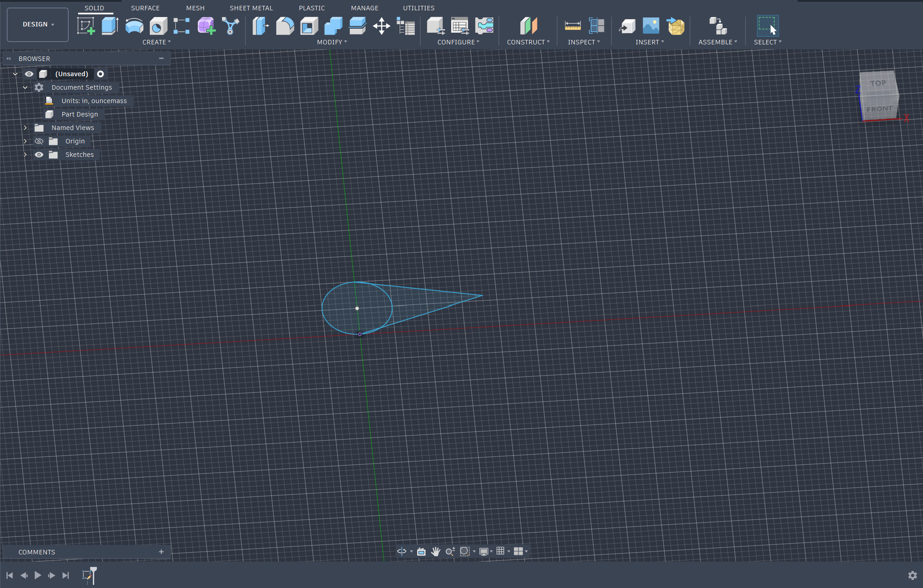
Task: Select the Combine tool
Action: click(x=333, y=26)
